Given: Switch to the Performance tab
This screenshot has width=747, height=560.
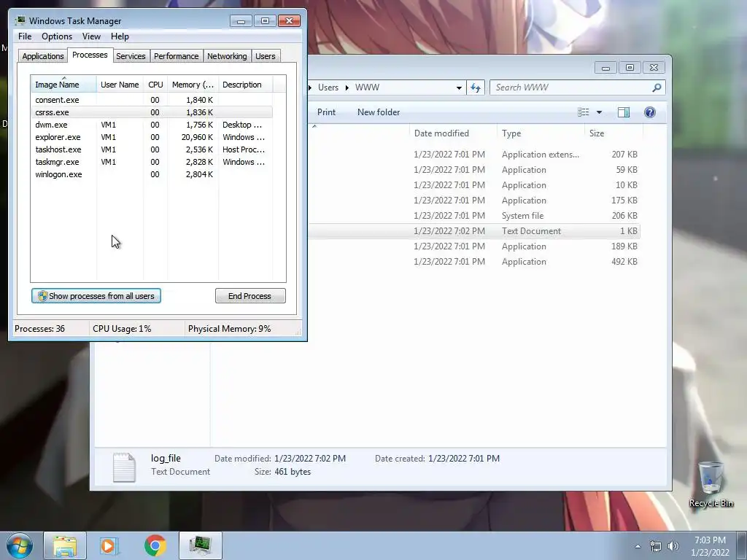Looking at the screenshot, I should (x=177, y=56).
